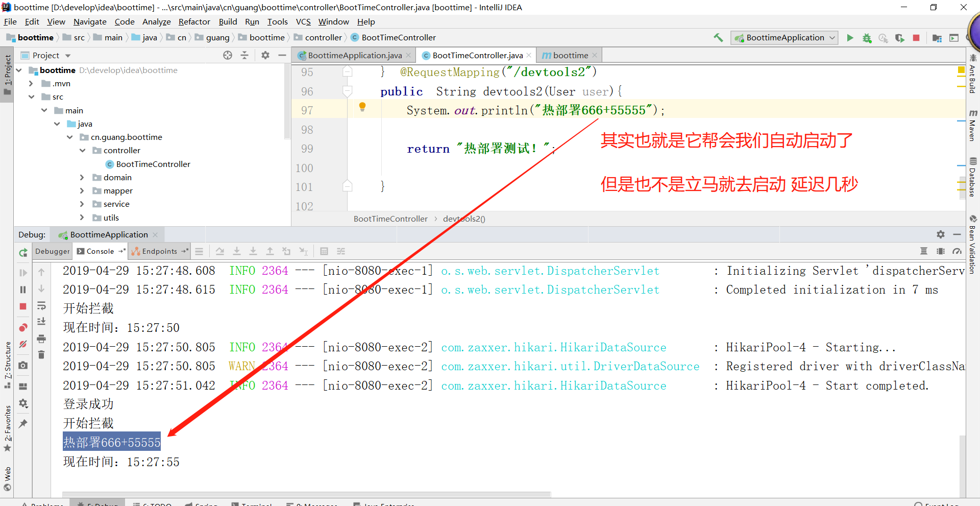Rerun BoottimeApplication in Debug panel
This screenshot has height=506, width=980.
23,252
